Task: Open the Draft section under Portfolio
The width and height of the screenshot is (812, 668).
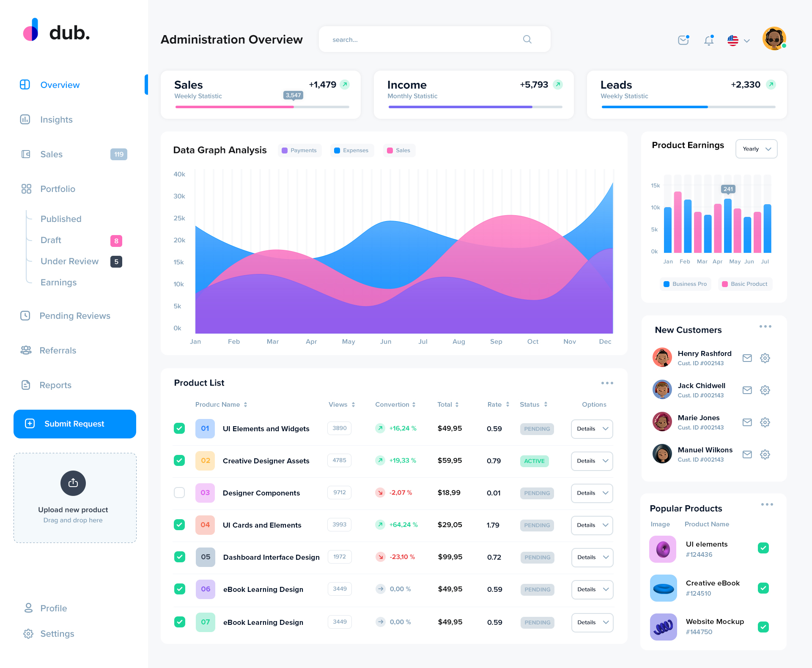Action: (51, 240)
